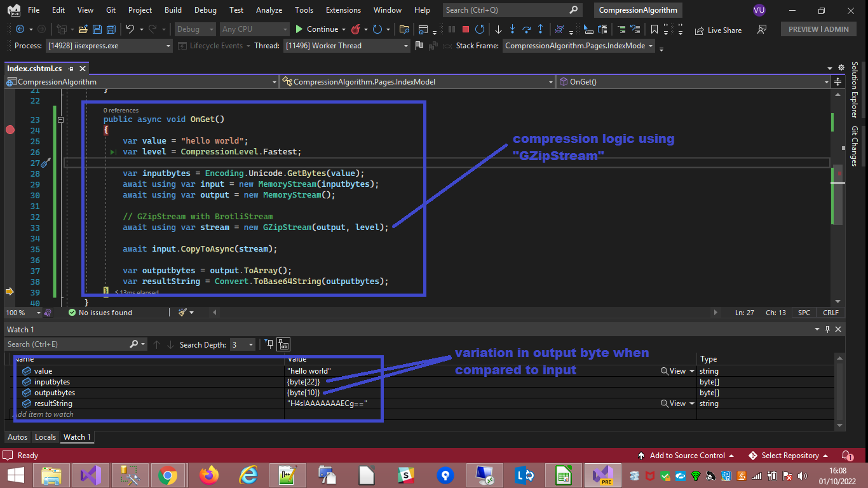Viewport: 868px width, 488px height.
Task: Click the Step Into arrow icon
Action: [x=512, y=29]
